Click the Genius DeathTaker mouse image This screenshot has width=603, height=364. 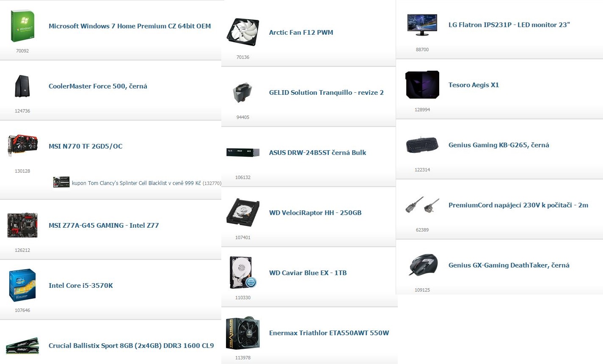point(423,265)
